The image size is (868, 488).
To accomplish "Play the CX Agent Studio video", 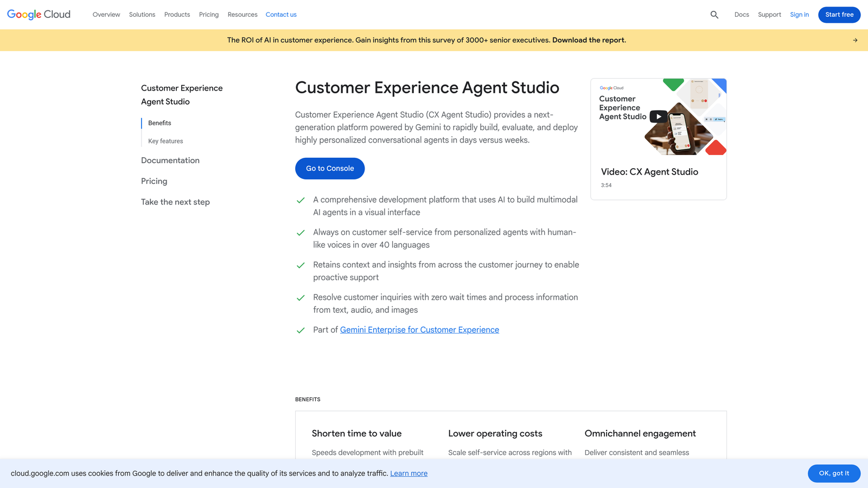I will point(658,116).
